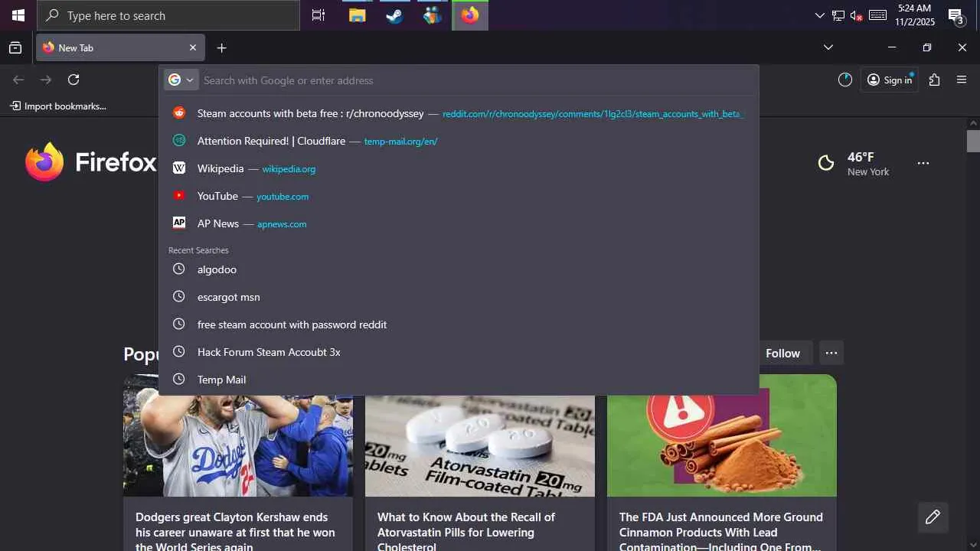Click the Firefox icon in the taskbar
The image size is (980, 551).
(x=470, y=15)
